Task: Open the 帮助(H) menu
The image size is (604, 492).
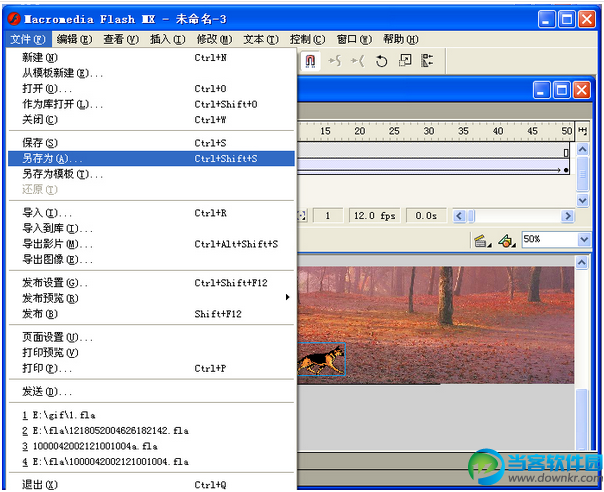Action: click(x=401, y=39)
